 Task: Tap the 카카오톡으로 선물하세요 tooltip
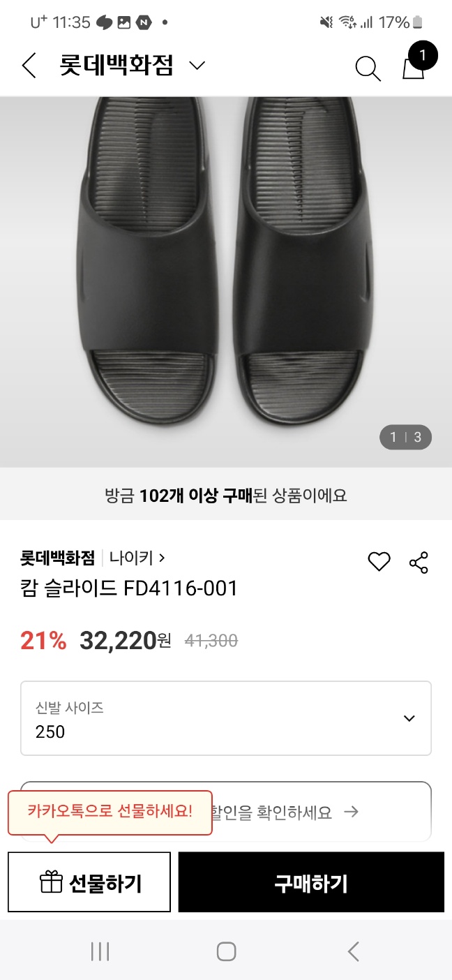[110, 812]
